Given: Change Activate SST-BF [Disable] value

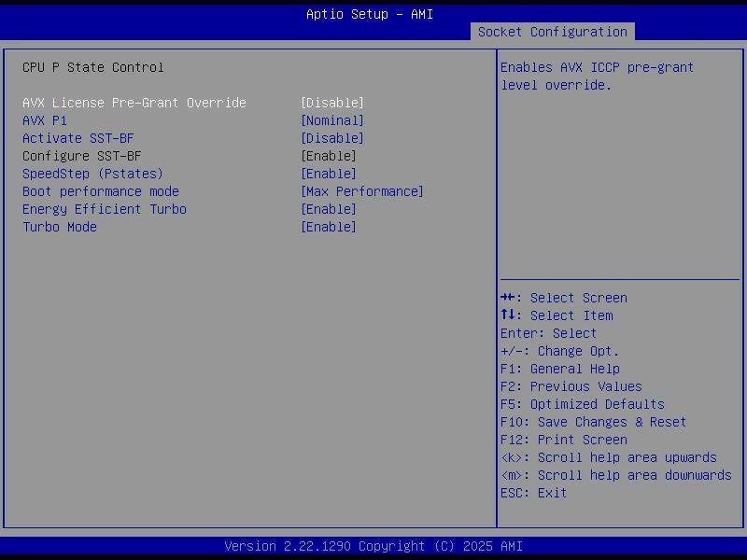Looking at the screenshot, I should tap(332, 138).
